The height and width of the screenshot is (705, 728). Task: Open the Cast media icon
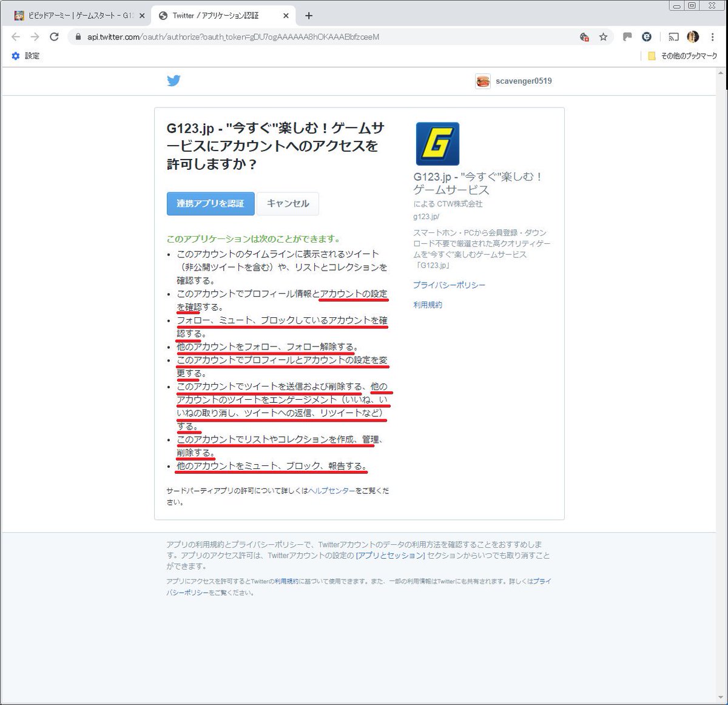pos(673,37)
